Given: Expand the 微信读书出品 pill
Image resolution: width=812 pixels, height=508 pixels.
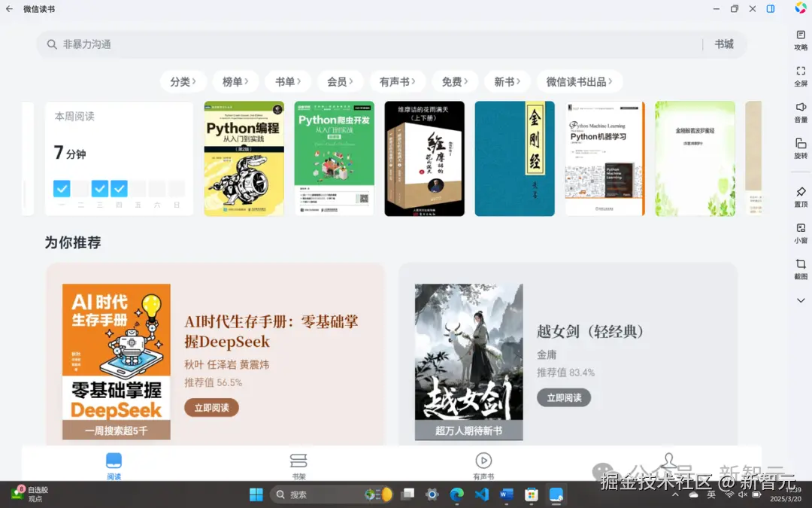Looking at the screenshot, I should (x=580, y=81).
